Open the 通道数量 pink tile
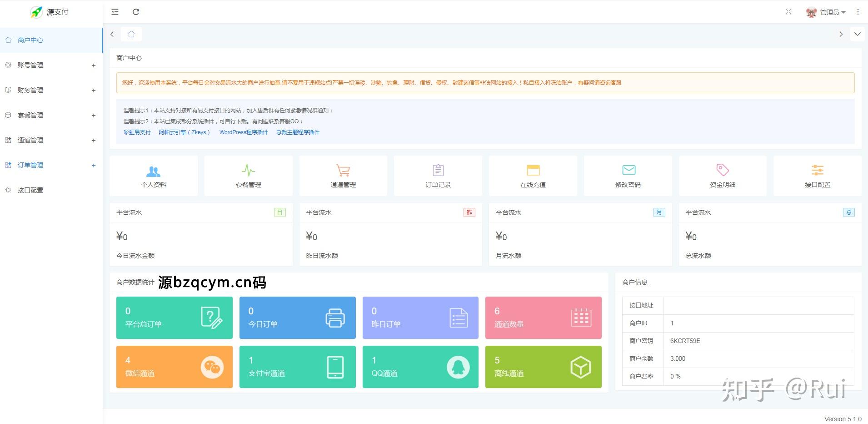The height and width of the screenshot is (424, 868). [x=544, y=318]
